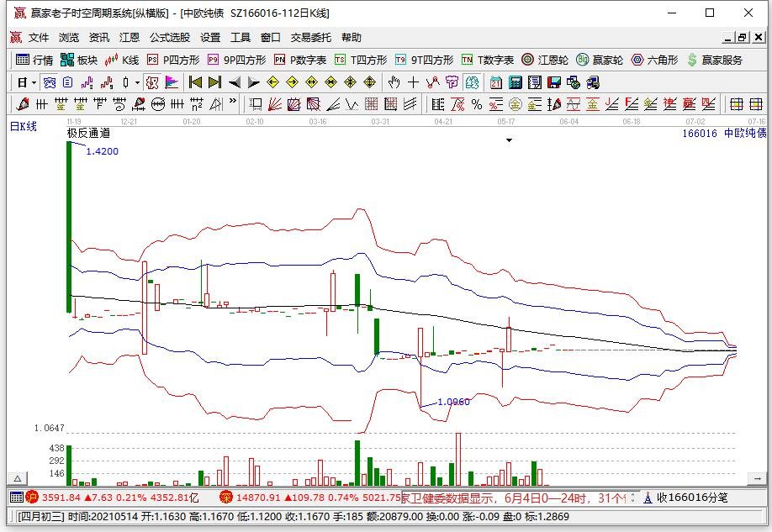This screenshot has height=532, width=772.
Task: Select the V-shaped zigzag tool
Action: point(352,104)
